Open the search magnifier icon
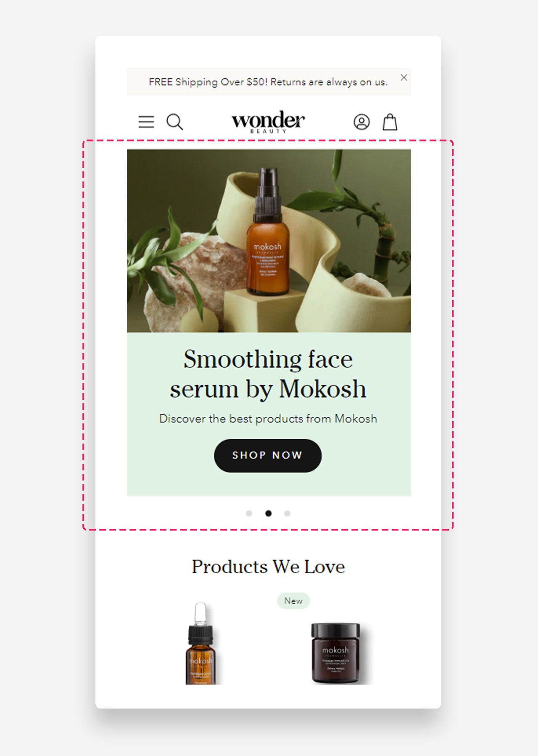The image size is (538, 756). coord(175,122)
